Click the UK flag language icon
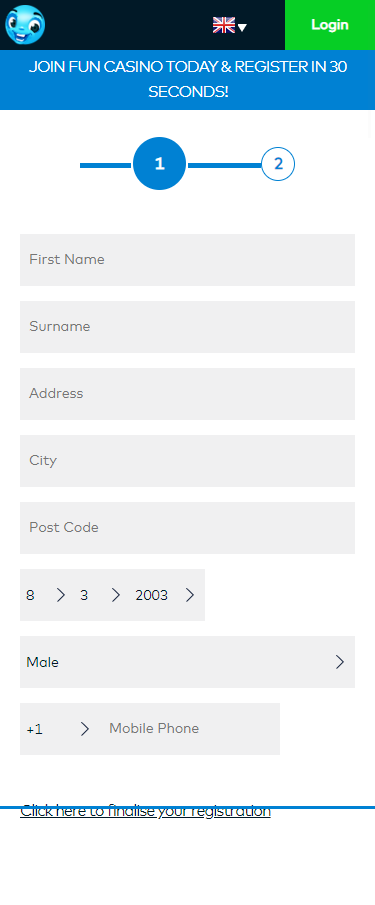This screenshot has height=905, width=375. pos(224,25)
